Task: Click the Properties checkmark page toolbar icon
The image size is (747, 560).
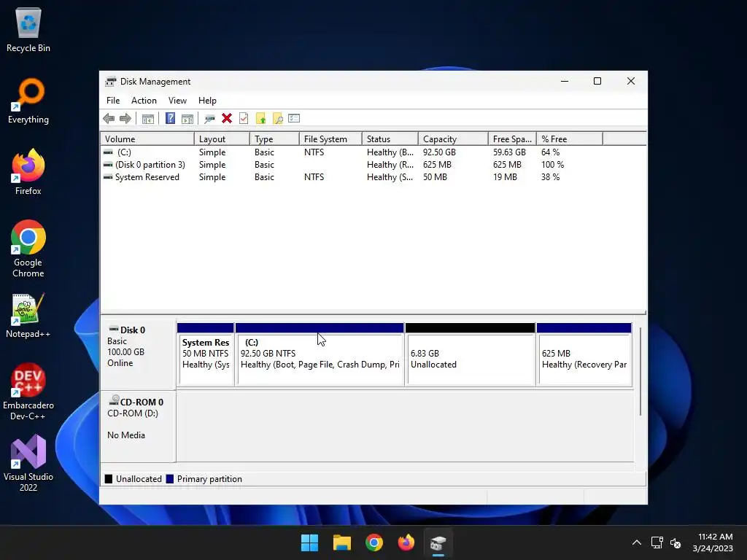Action: pos(244,119)
